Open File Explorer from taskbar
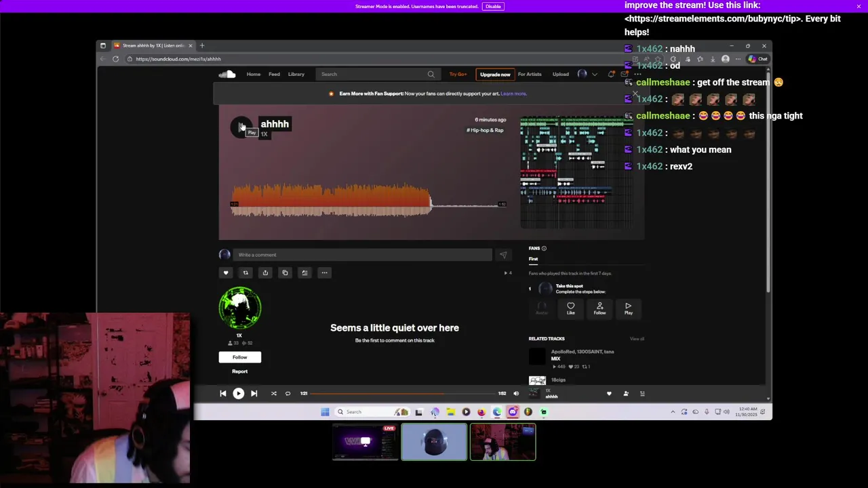 [x=450, y=412]
